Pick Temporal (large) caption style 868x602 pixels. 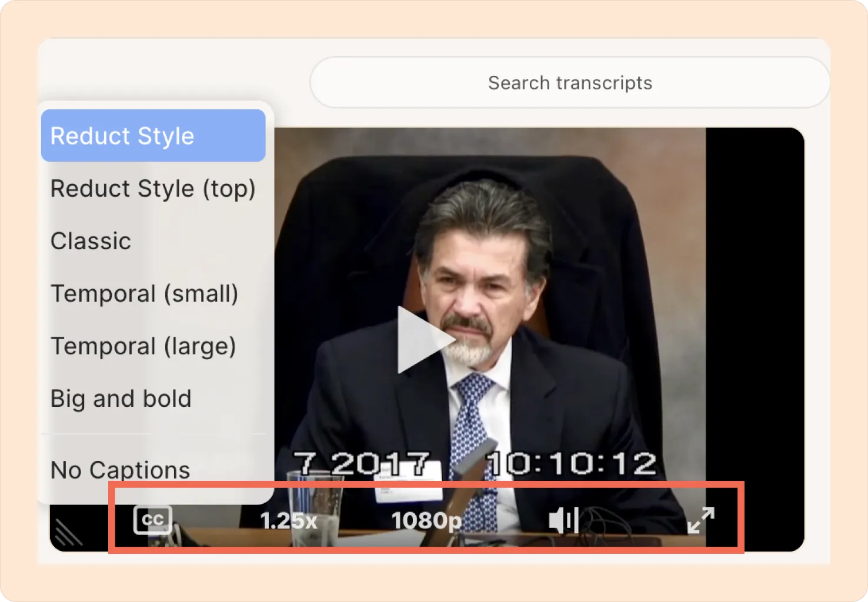[x=143, y=346]
